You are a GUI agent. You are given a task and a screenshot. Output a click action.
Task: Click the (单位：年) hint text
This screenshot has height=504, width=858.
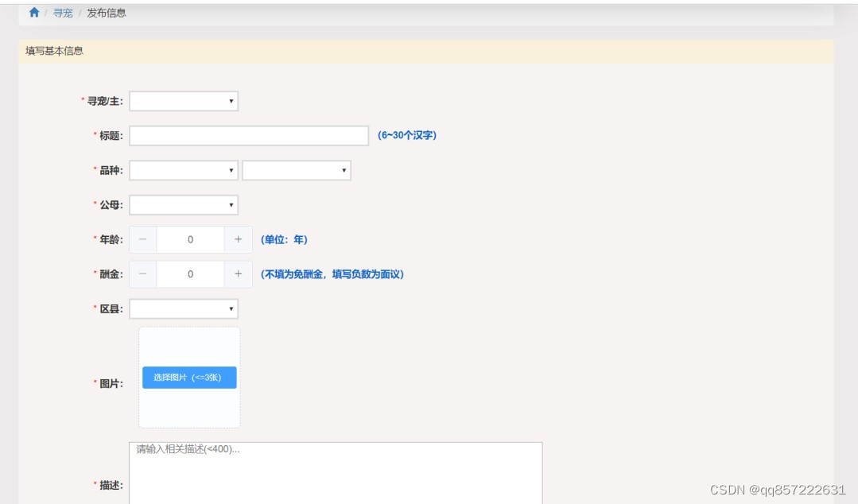[284, 240]
